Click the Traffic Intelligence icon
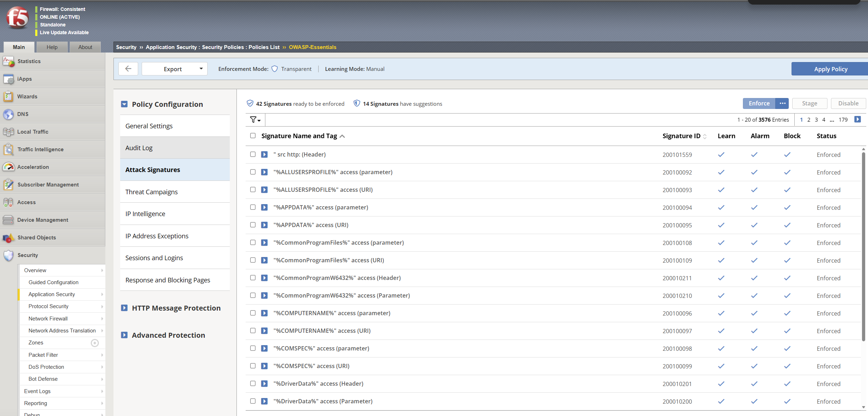Viewport: 868px width, 416px height. click(8, 149)
